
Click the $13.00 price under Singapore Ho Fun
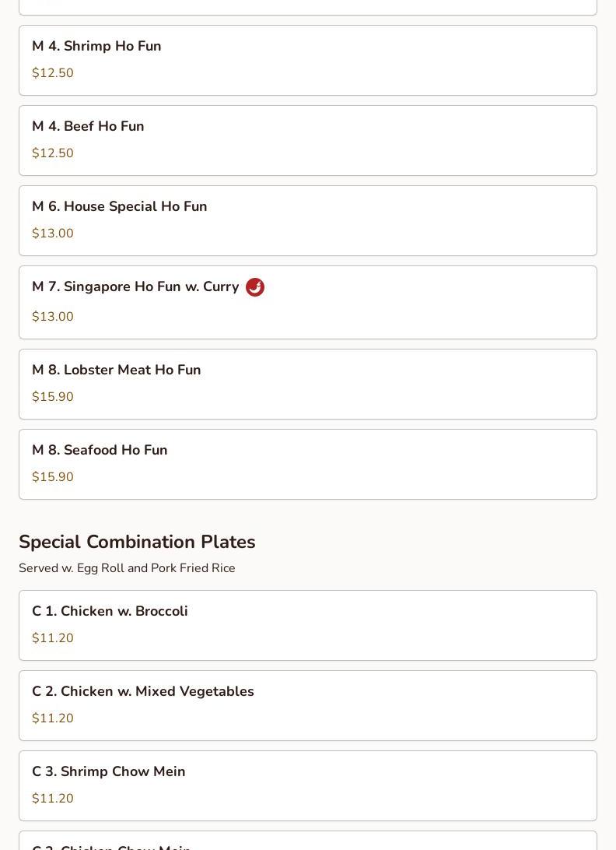click(53, 317)
